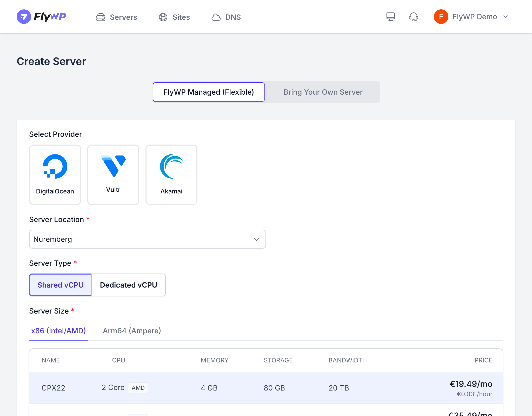532x416 pixels.
Task: Switch to Arm64 (Ampere) tab
Action: (132, 331)
